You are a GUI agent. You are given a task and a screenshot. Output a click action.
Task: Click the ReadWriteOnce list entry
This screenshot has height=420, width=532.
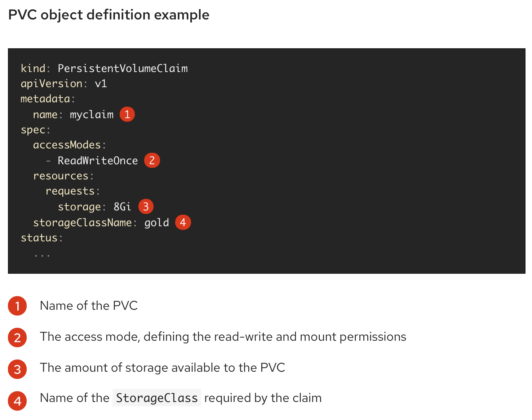[98, 160]
